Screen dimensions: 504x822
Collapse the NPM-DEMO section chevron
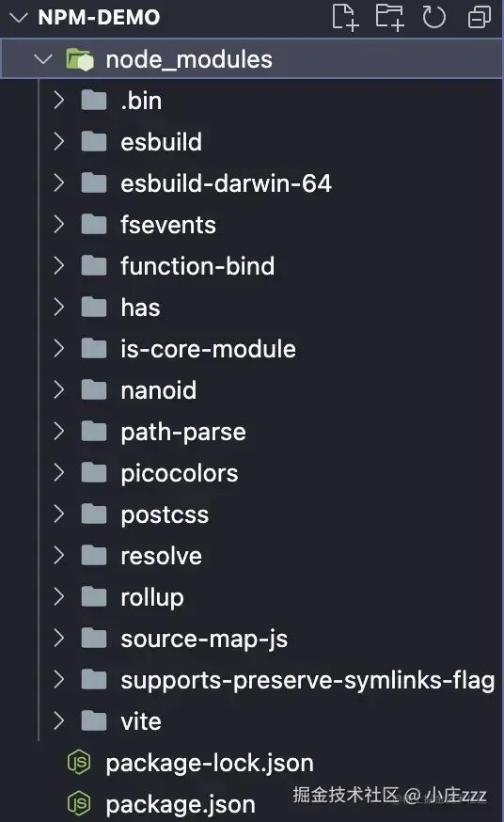coord(19,17)
